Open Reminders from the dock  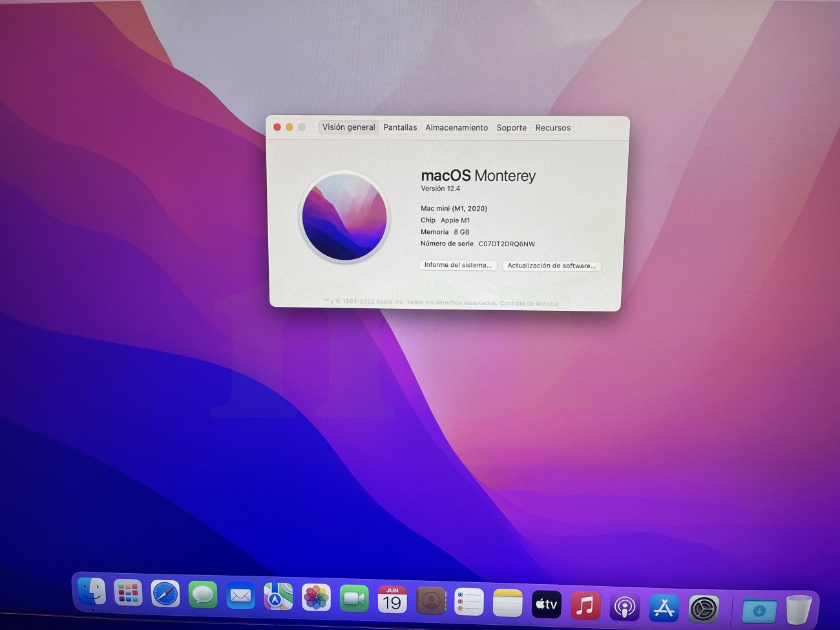[x=469, y=602]
